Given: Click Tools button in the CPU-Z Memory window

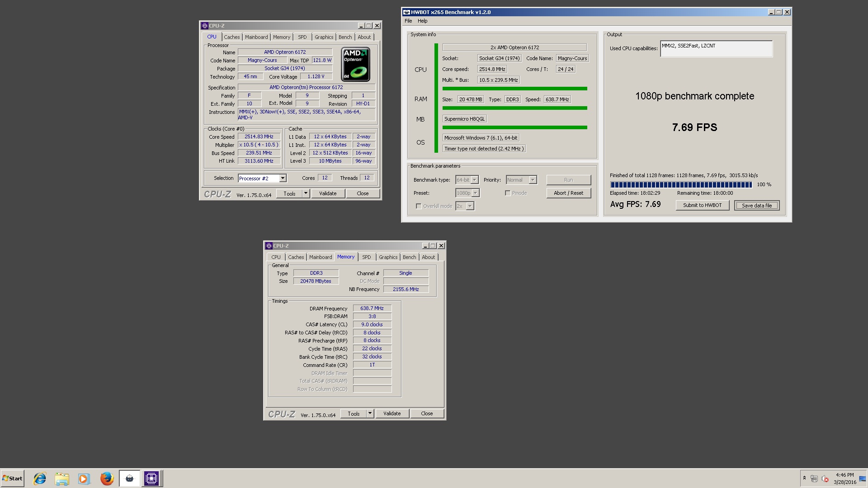Looking at the screenshot, I should point(354,413).
